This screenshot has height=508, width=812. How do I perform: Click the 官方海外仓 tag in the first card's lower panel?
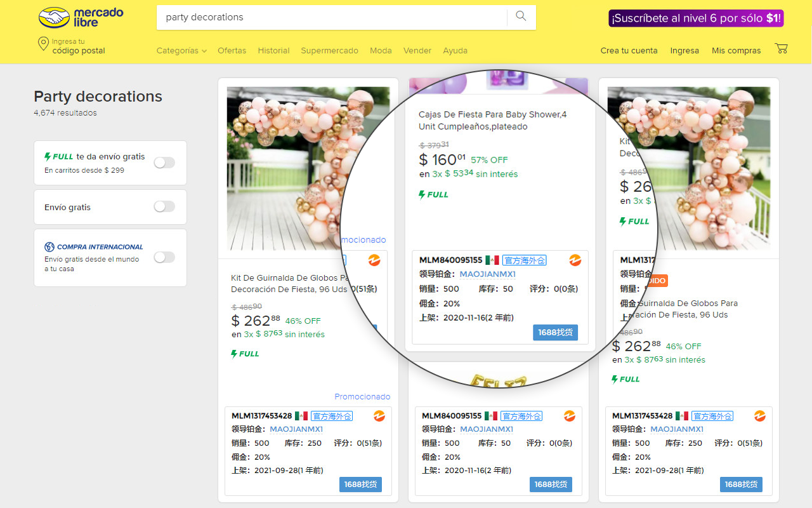(332, 416)
